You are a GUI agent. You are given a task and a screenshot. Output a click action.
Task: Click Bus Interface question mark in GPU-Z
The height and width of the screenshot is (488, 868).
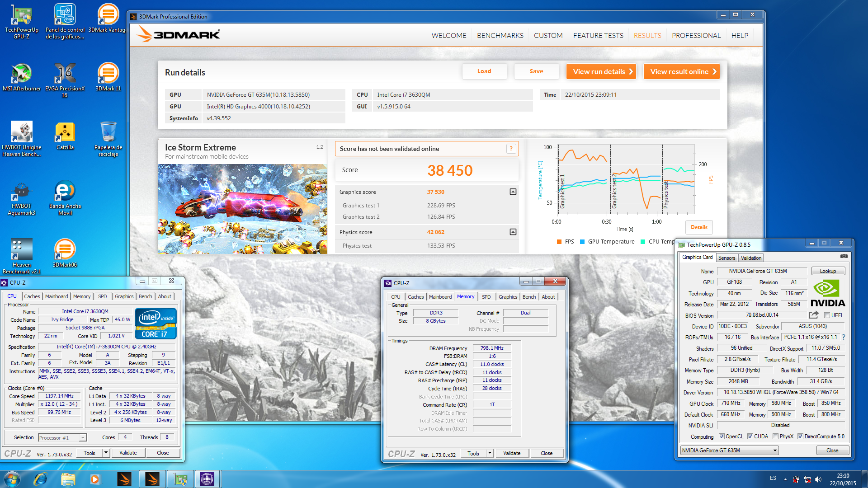tap(844, 337)
